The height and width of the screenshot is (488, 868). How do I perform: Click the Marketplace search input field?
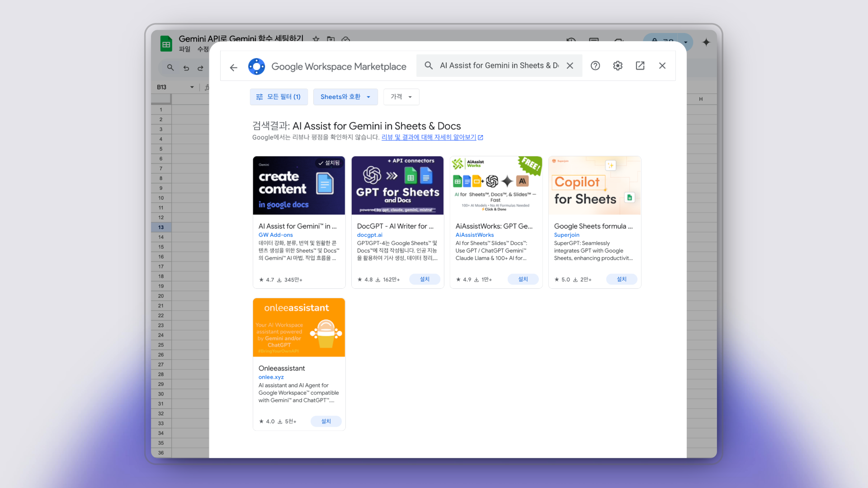pyautogui.click(x=499, y=66)
